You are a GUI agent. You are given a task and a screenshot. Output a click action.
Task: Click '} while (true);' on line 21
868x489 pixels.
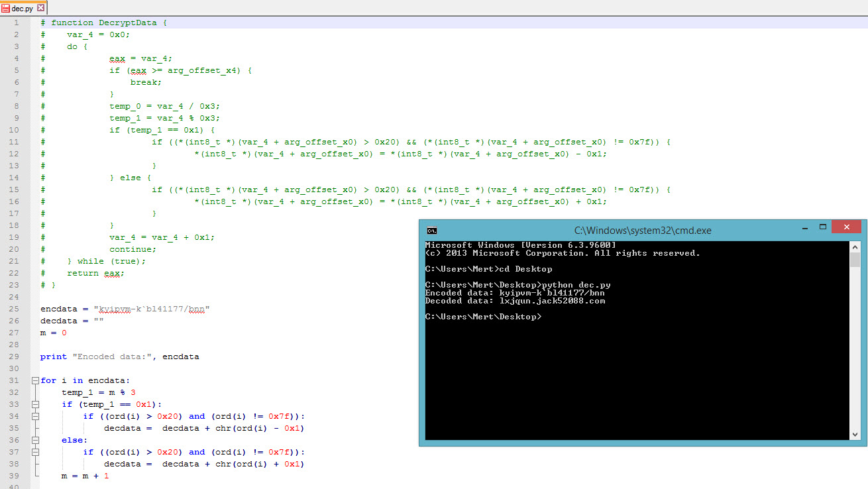pos(106,261)
